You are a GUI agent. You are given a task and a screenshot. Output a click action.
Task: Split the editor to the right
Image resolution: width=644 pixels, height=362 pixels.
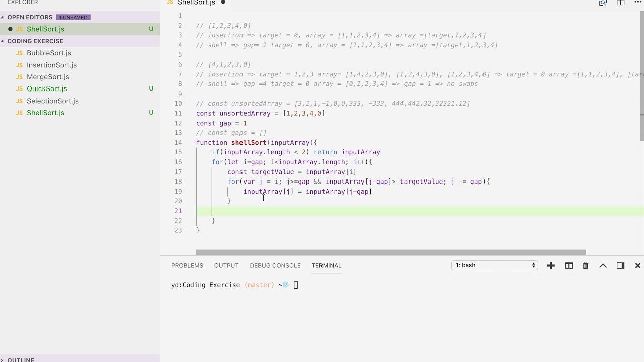click(x=620, y=3)
